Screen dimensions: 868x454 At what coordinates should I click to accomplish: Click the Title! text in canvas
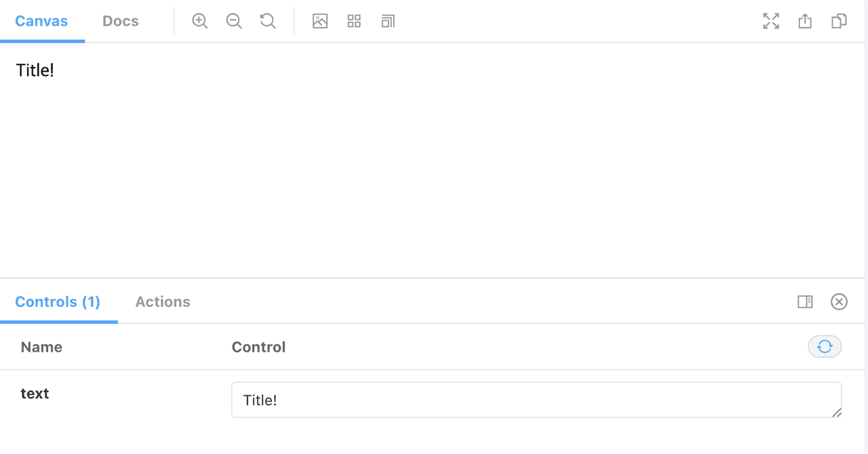[x=35, y=70]
